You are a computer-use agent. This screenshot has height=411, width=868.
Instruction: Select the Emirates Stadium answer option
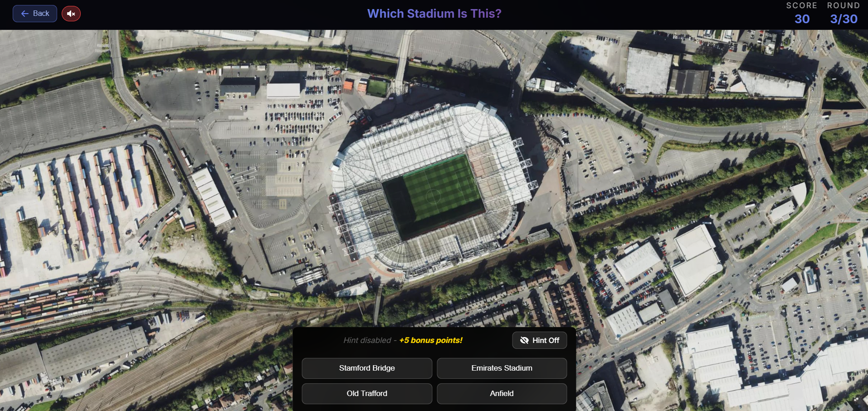pyautogui.click(x=502, y=368)
